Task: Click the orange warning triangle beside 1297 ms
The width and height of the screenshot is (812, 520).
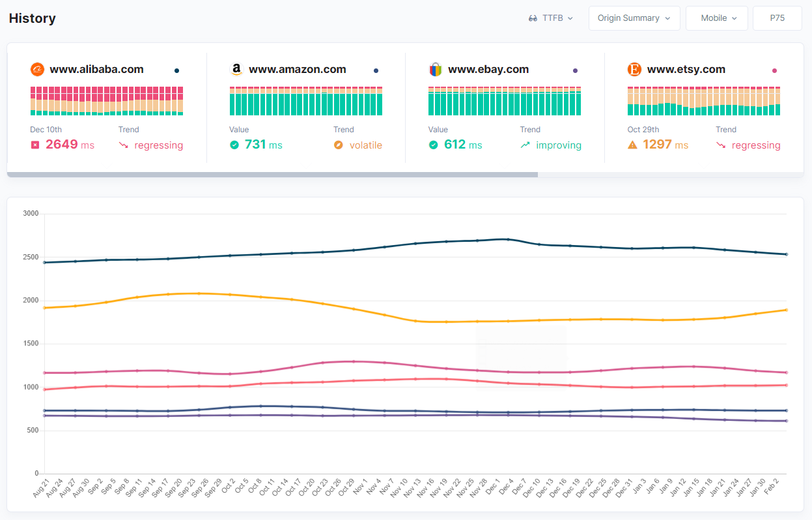Action: [632, 145]
